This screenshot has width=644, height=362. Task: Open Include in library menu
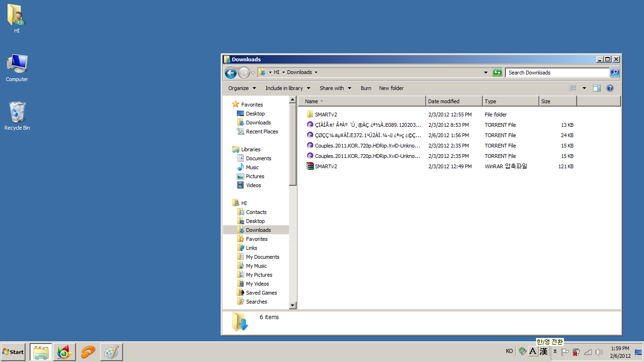[x=288, y=88]
